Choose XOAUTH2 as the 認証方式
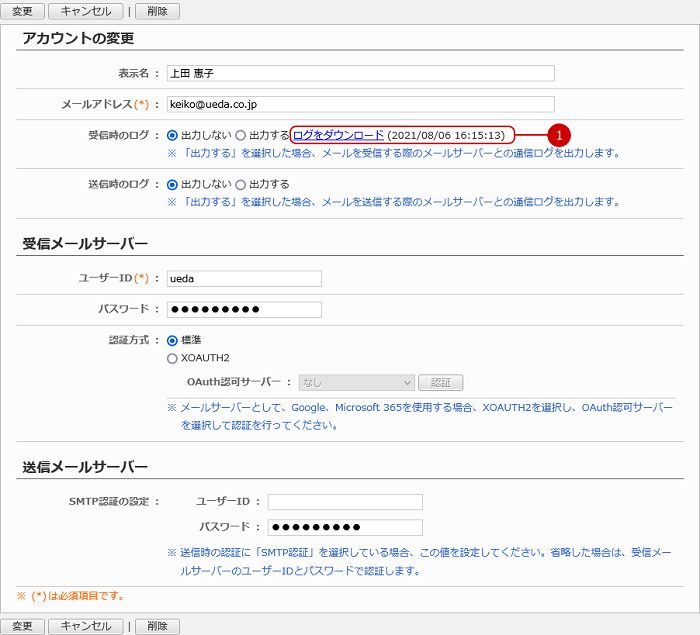 (x=173, y=358)
